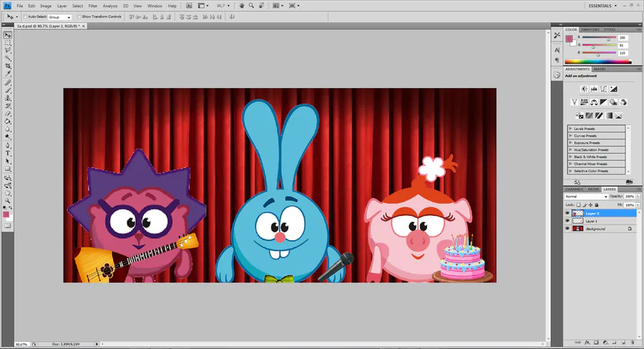Open the Character panel icon
644x349 pixels.
click(x=557, y=50)
